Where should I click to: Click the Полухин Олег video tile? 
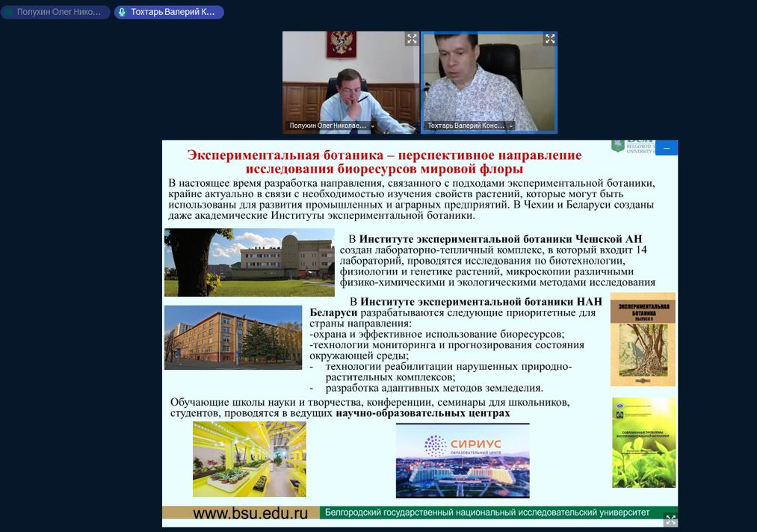click(350, 82)
